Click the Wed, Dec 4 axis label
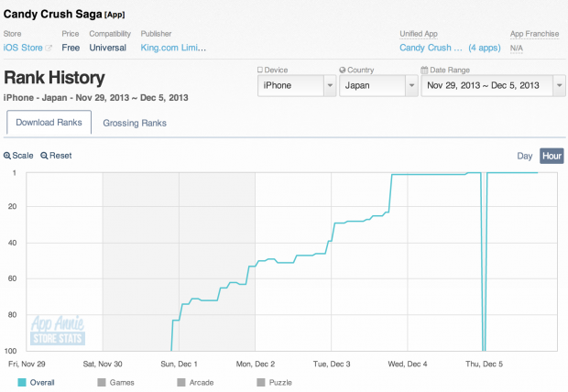Viewport: 568px width, 392px height. 408,365
